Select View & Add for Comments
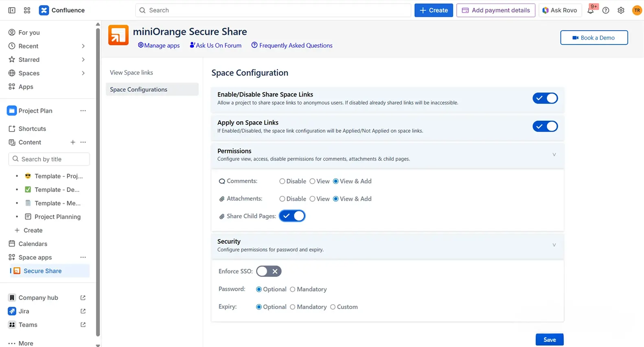This screenshot has width=644, height=347. coord(336,181)
